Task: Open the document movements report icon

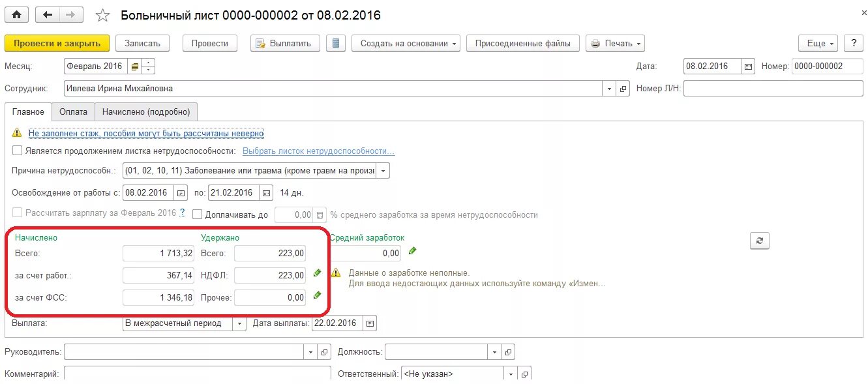Action: pos(336,43)
